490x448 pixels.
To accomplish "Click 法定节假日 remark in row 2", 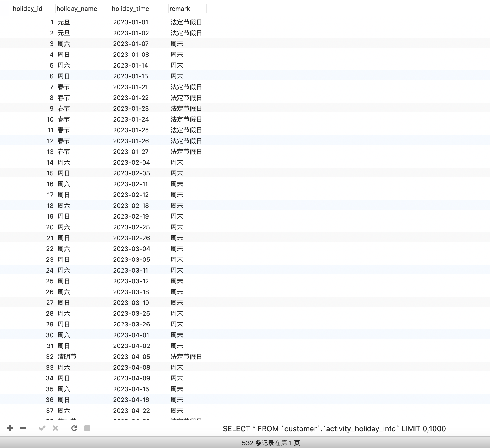I will click(x=186, y=33).
